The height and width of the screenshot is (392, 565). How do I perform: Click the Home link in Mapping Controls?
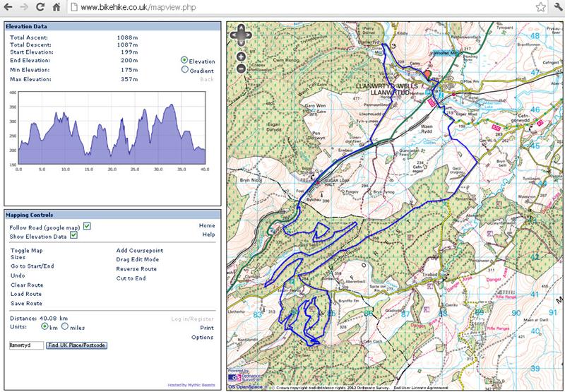click(x=206, y=225)
